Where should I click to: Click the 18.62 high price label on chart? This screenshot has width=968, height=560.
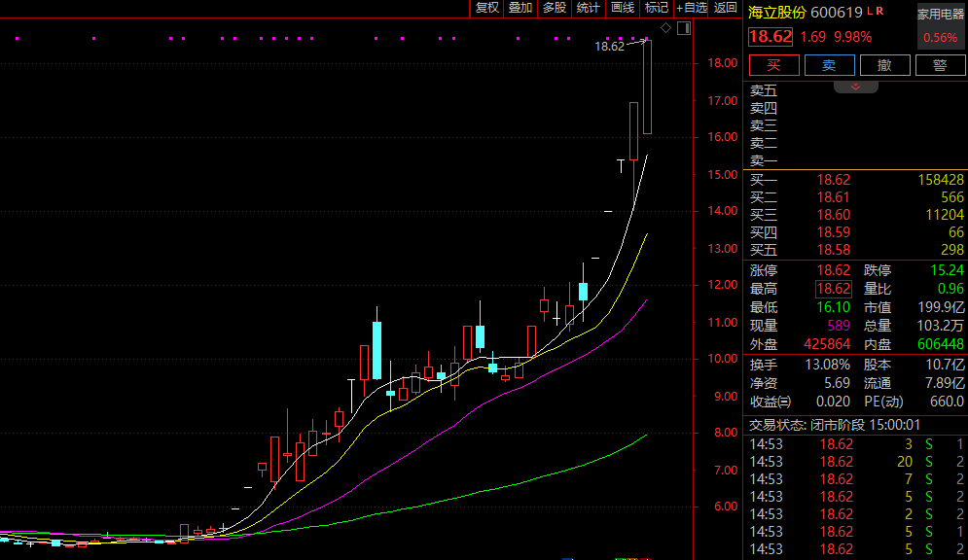609,47
